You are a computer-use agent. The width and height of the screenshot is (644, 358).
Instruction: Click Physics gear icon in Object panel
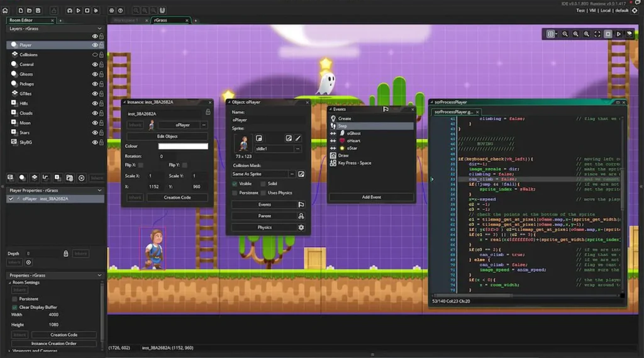[301, 227]
